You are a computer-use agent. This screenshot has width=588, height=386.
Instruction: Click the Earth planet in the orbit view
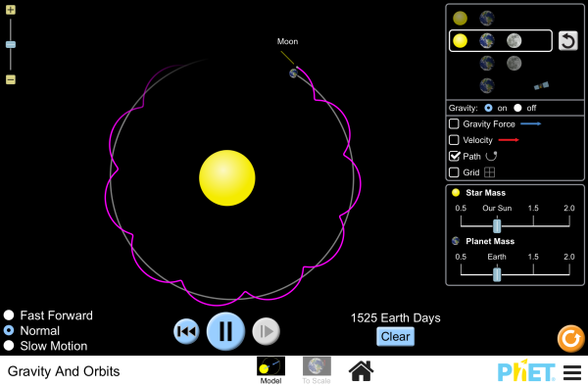point(293,73)
